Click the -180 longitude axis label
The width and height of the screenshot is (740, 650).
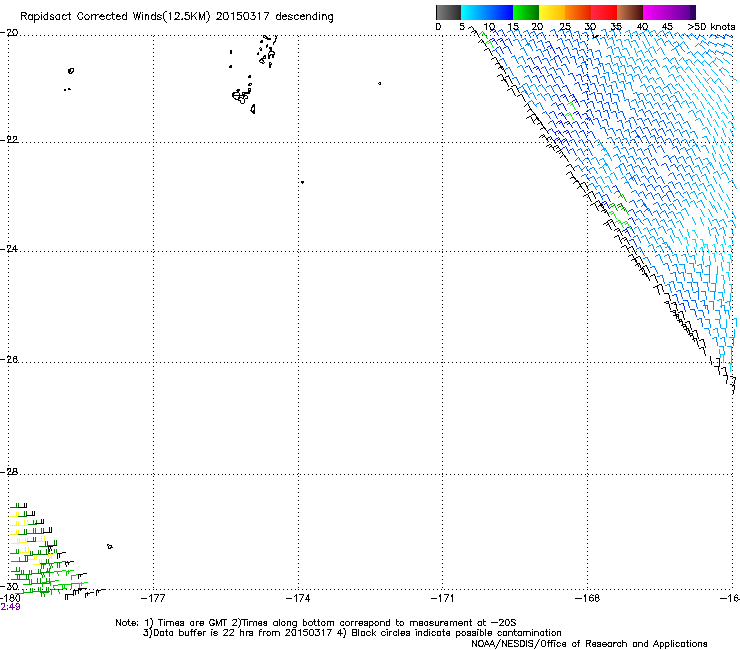point(10,598)
